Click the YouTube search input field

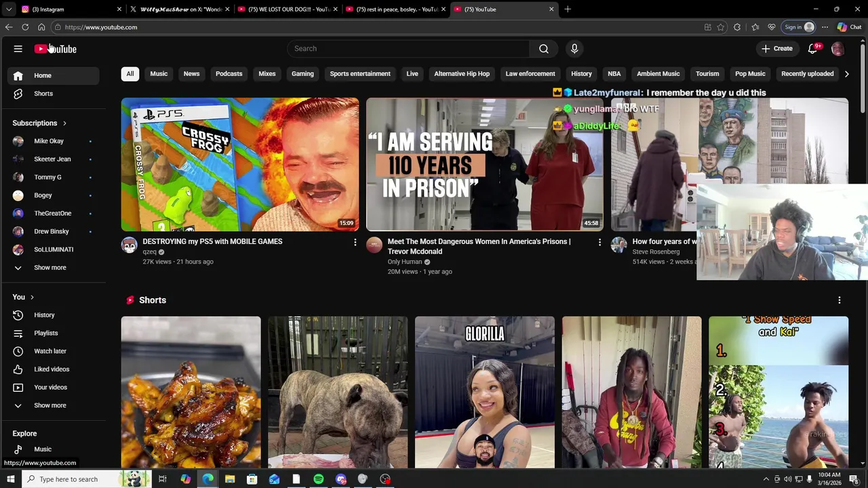[x=408, y=49]
